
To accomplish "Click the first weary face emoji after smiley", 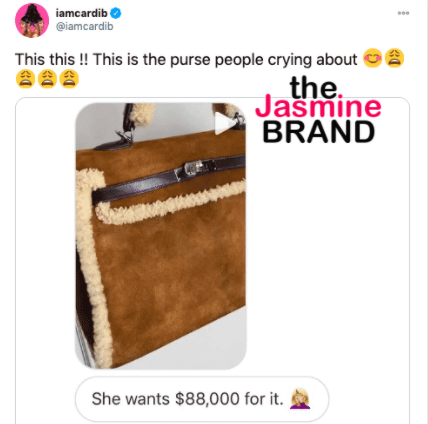I will tap(395, 58).
